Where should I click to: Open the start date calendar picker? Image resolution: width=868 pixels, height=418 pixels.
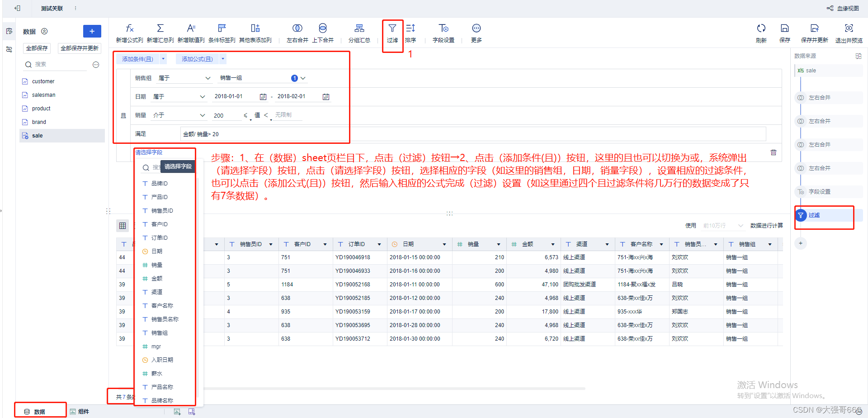pos(263,97)
